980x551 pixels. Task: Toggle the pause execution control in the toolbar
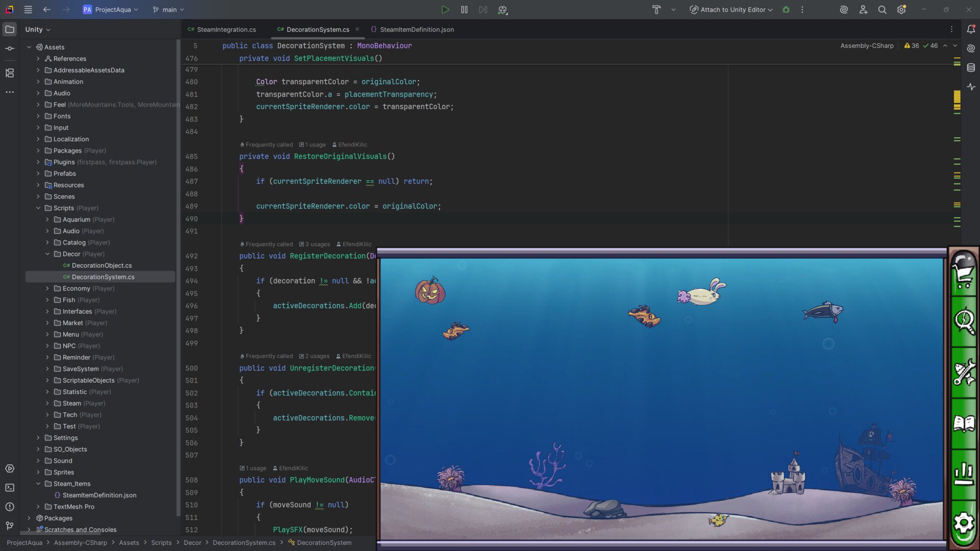tap(464, 9)
